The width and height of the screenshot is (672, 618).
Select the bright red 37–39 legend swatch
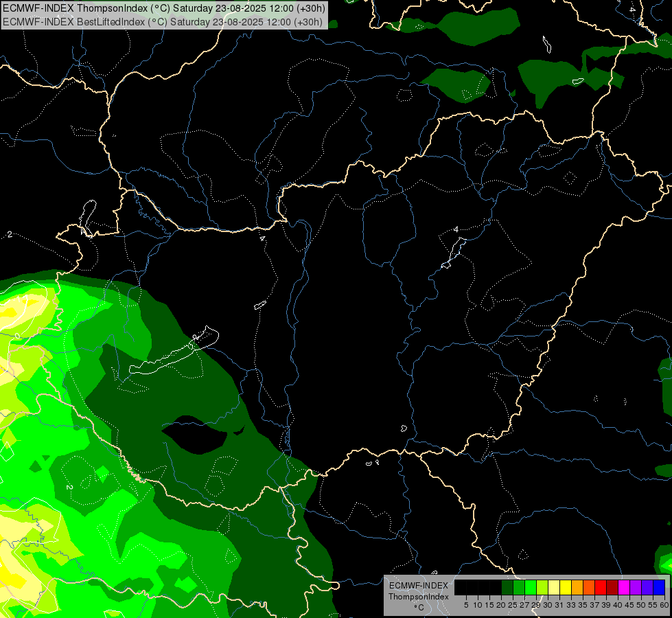click(x=601, y=587)
